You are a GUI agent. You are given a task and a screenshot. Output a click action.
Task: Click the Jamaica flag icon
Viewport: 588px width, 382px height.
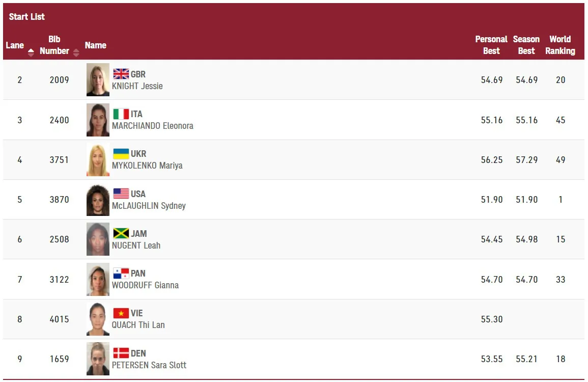(121, 233)
